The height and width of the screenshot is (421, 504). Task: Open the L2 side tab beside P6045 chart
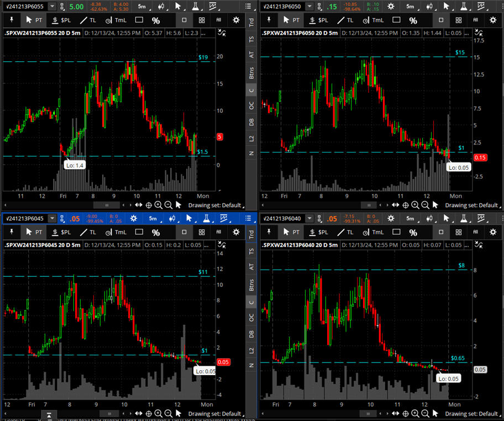coord(251,350)
